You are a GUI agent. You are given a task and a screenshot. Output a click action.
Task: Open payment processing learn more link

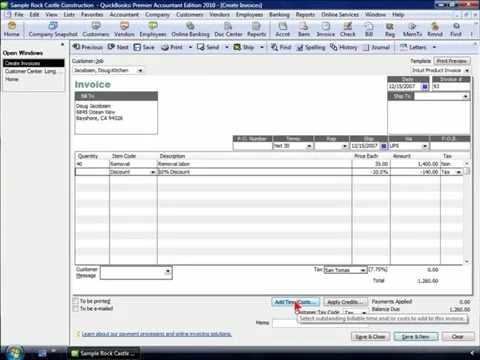(x=156, y=334)
